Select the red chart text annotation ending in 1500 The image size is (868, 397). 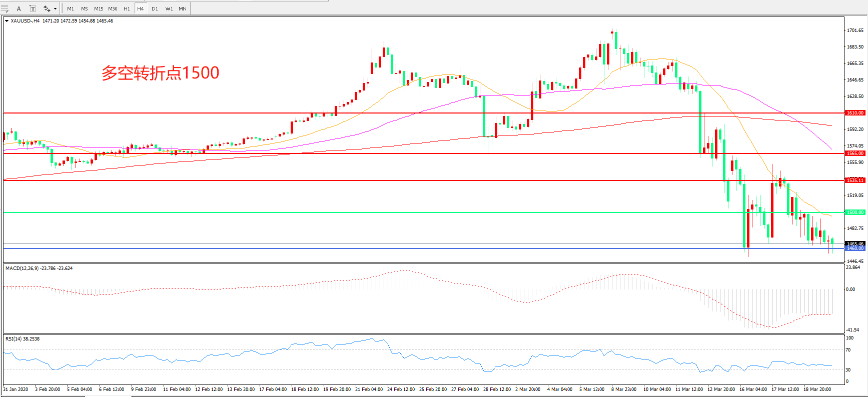click(160, 73)
